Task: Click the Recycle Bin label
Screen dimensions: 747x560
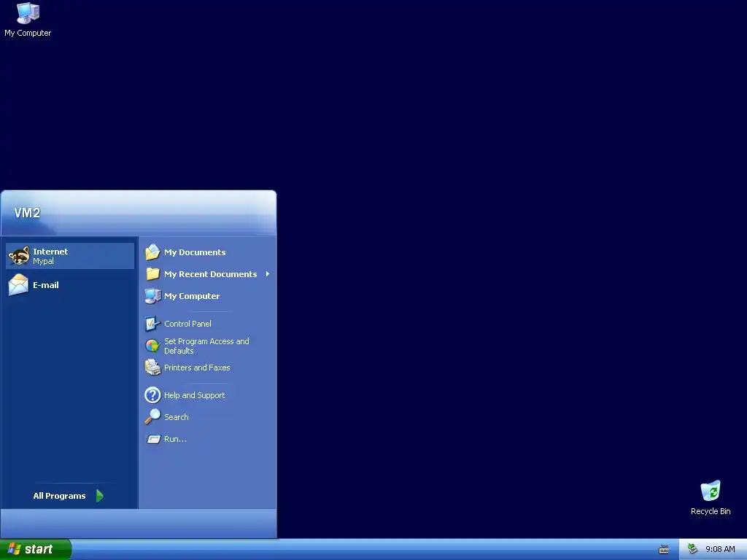Action: point(711,511)
